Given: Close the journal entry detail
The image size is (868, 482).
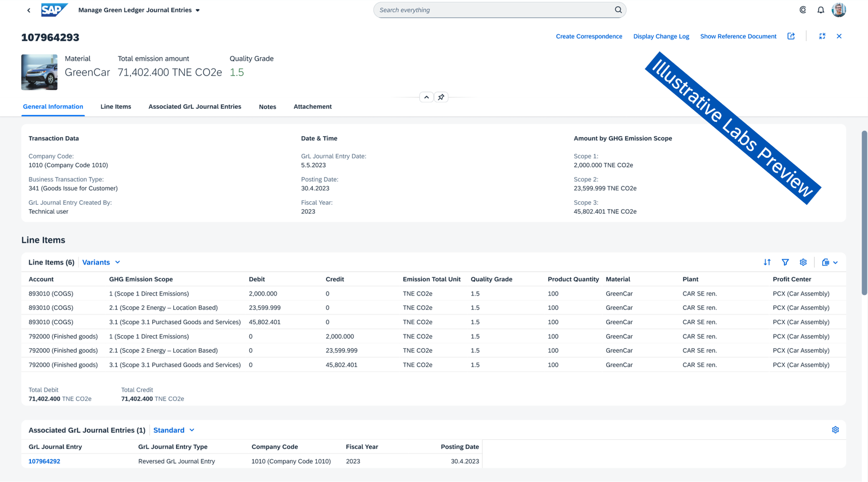Looking at the screenshot, I should pyautogui.click(x=839, y=36).
